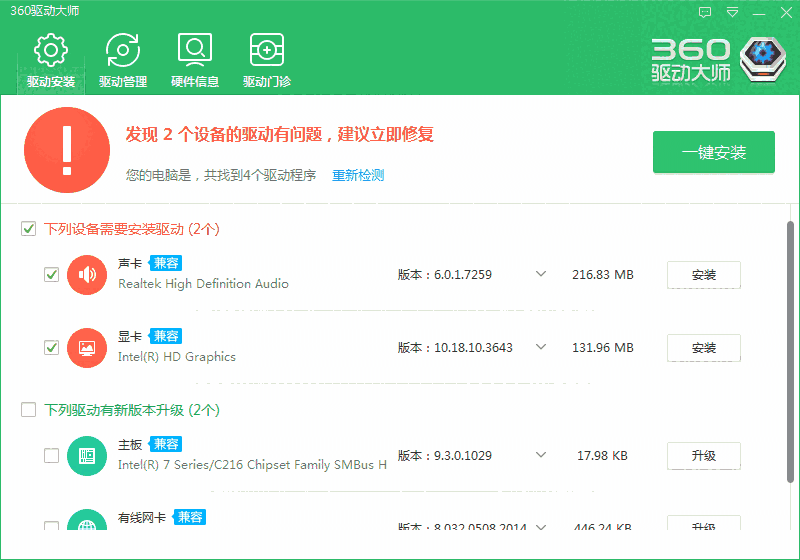Expand version dropdown for 6.0.1.7259
Screen dimensions: 800x560
tap(541, 274)
